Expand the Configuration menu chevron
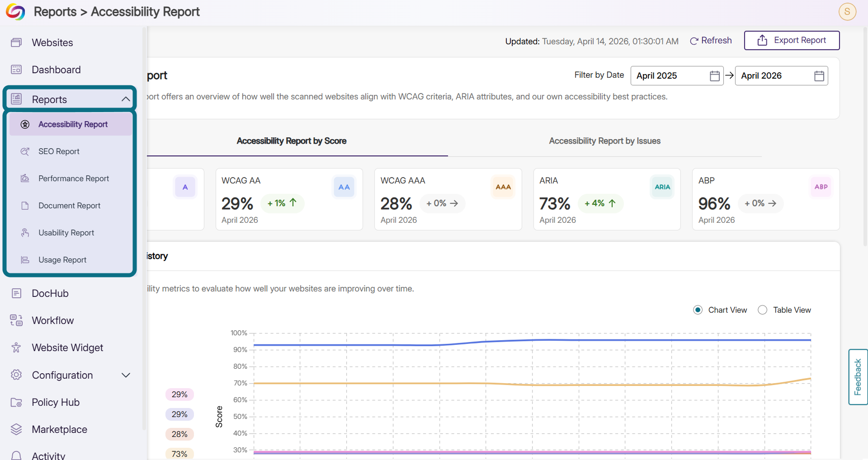This screenshot has width=868, height=460. pos(126,375)
